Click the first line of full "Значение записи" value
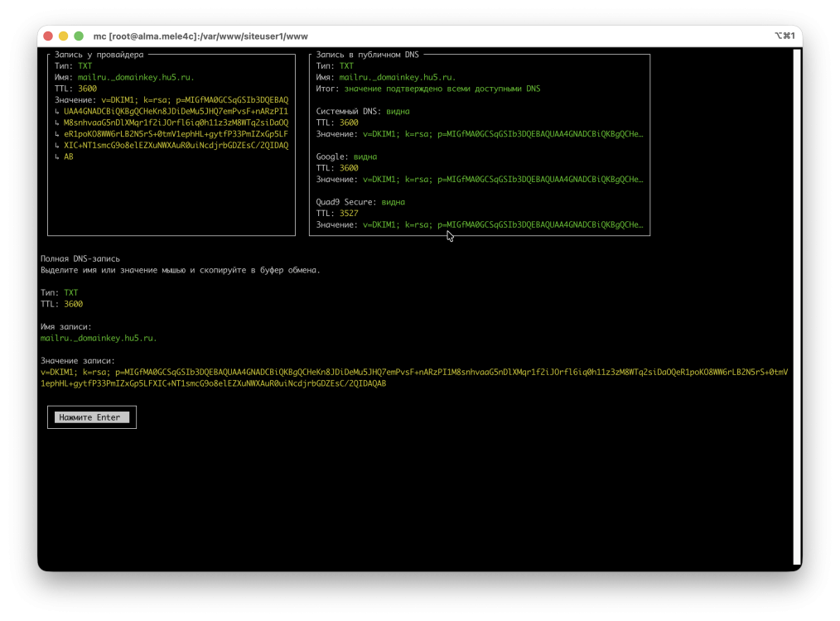The image size is (840, 621). 414,372
